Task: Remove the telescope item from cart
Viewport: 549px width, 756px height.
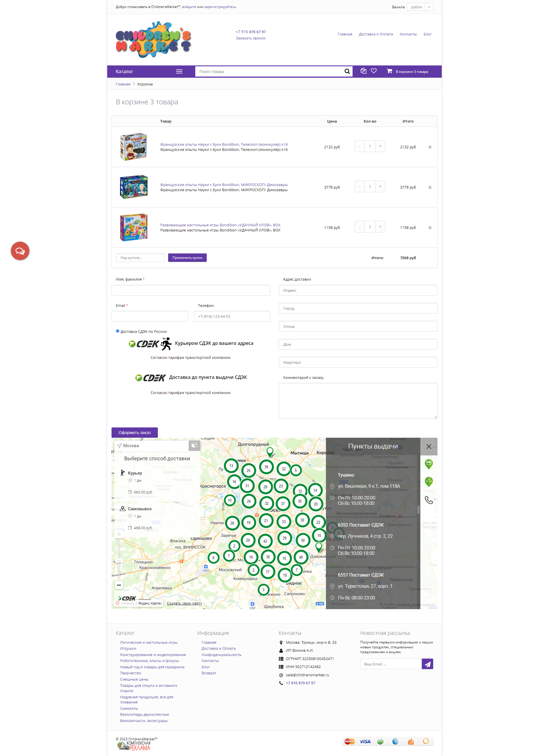Action: (429, 147)
